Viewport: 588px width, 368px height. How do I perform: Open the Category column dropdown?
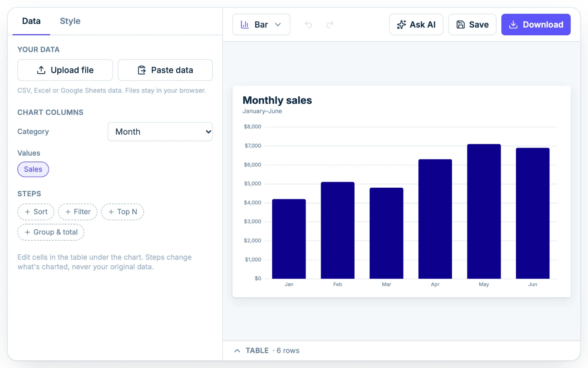pyautogui.click(x=160, y=132)
